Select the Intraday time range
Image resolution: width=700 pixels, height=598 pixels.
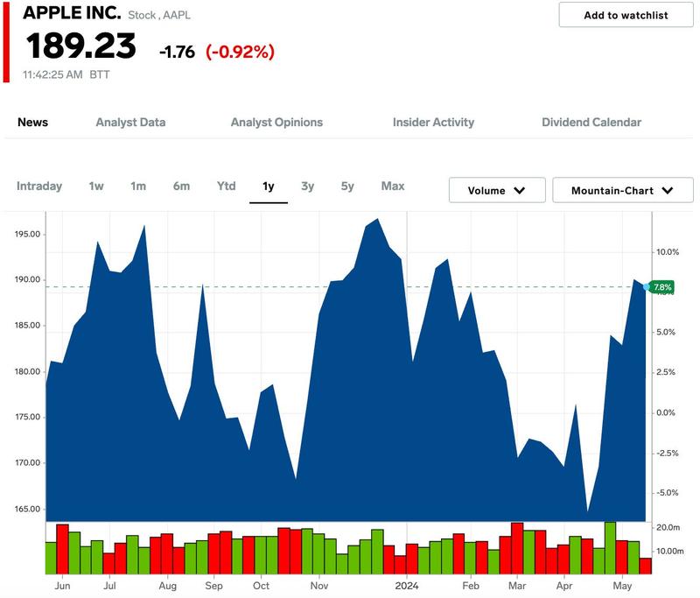click(x=39, y=186)
